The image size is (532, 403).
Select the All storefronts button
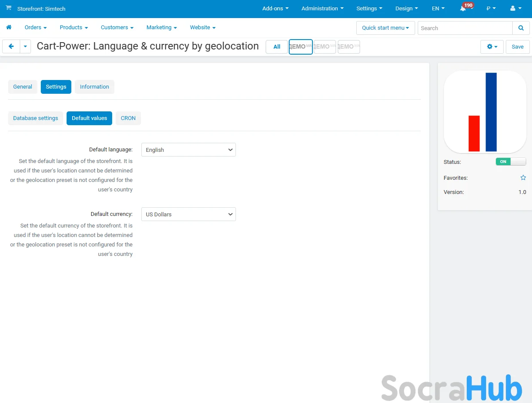pyautogui.click(x=277, y=47)
